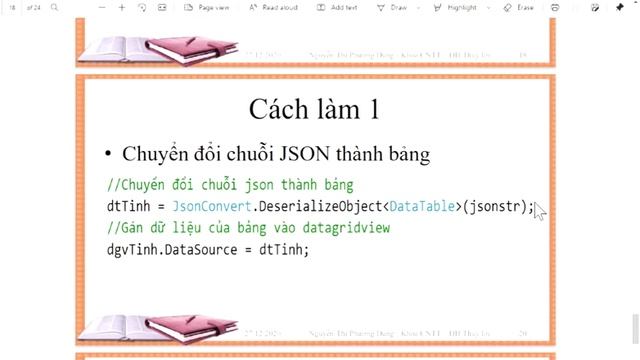The image size is (640, 360).
Task: Click the slide title "Cách làm 1"
Action: [x=314, y=109]
